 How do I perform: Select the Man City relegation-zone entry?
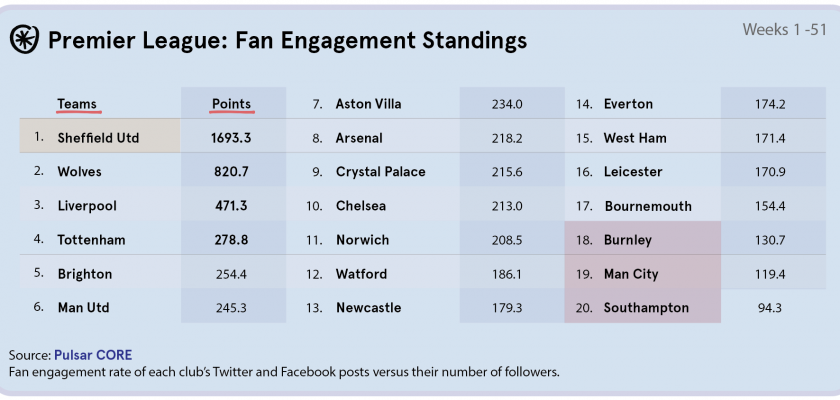pyautogui.click(x=631, y=274)
